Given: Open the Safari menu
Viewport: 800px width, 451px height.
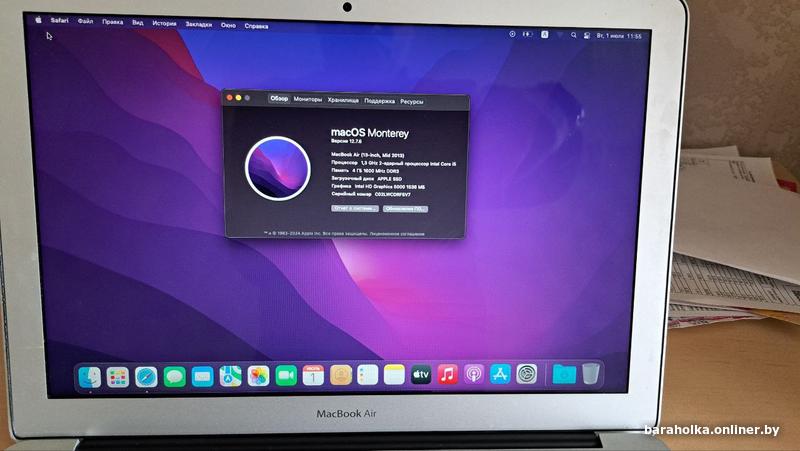Looking at the screenshot, I should point(59,20).
